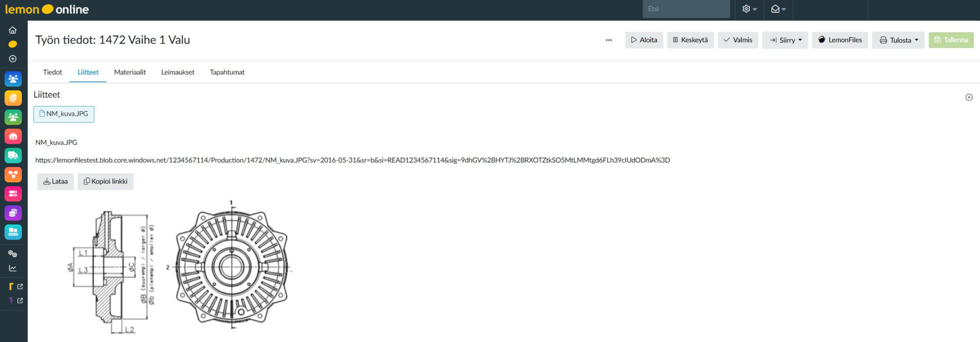Image resolution: width=980 pixels, height=342 pixels.
Task: Open the blue people module icon
Action: [13, 79]
